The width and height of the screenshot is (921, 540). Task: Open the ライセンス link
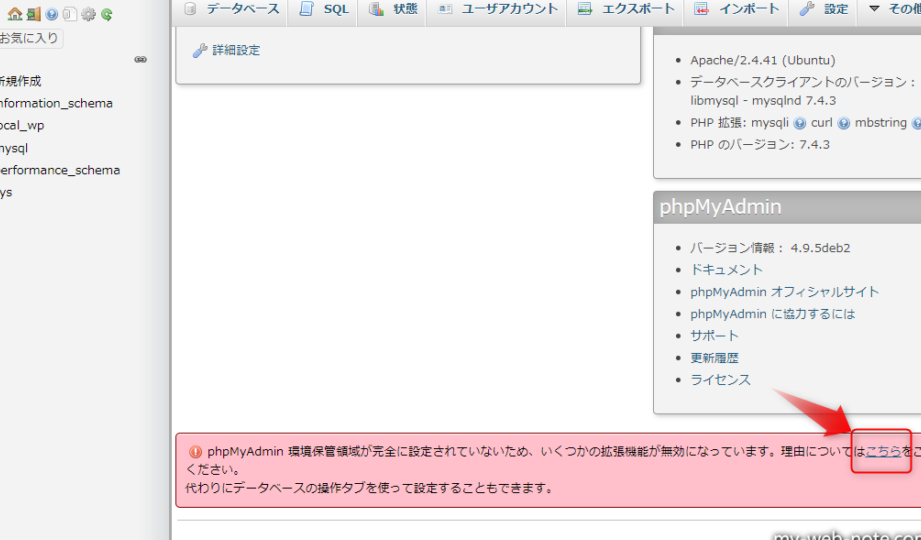720,380
